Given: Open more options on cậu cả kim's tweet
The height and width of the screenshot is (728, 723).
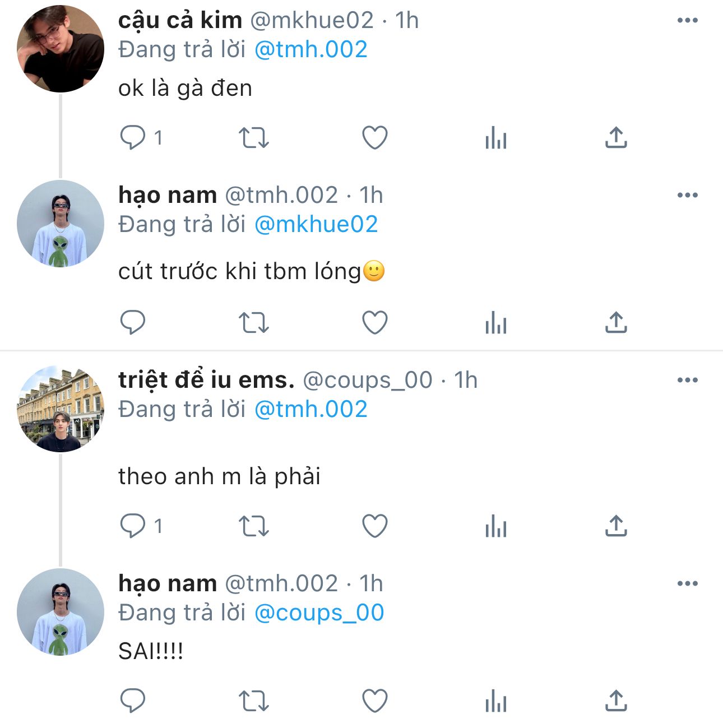Looking at the screenshot, I should click(x=687, y=21).
